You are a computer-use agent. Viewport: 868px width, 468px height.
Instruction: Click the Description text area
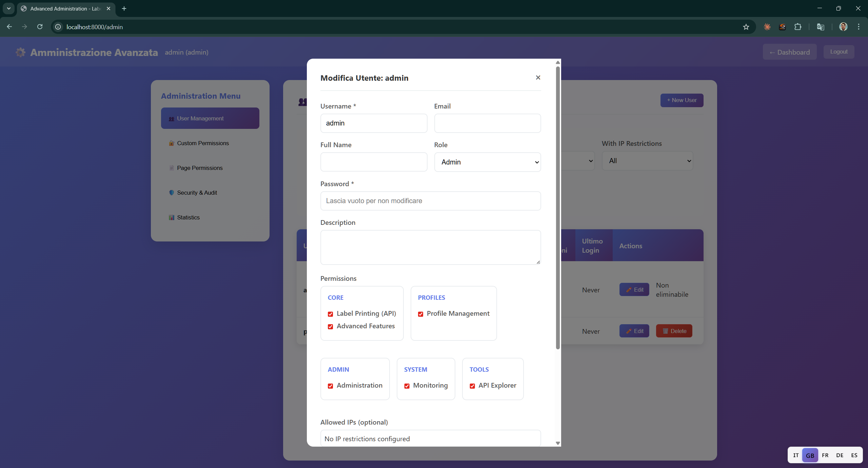coord(431,247)
